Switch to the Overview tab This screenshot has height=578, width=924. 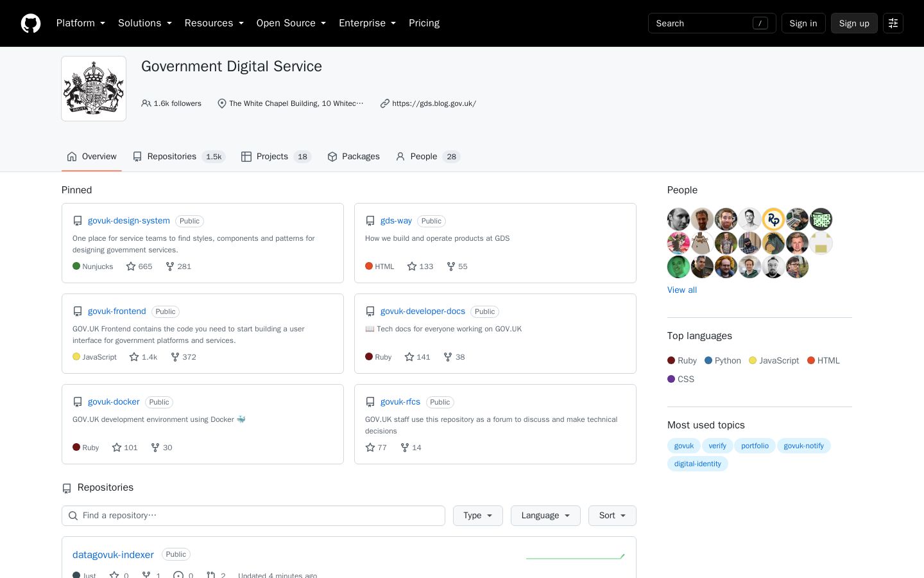pos(92,157)
